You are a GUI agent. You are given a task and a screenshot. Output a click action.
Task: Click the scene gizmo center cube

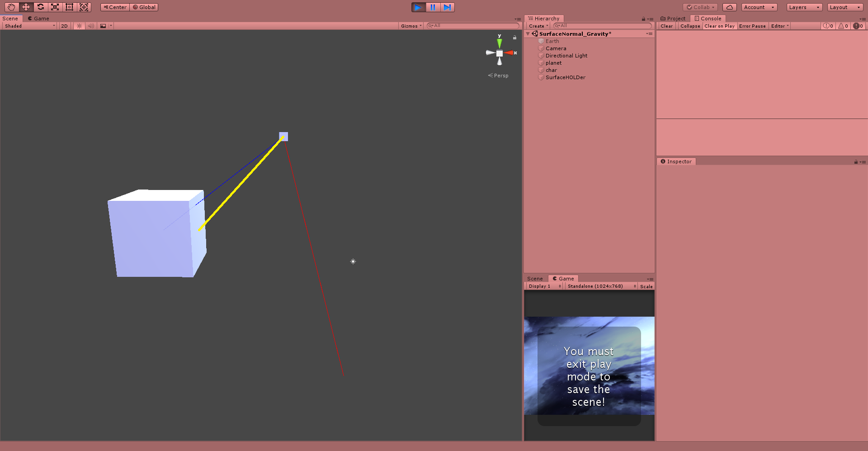(500, 53)
